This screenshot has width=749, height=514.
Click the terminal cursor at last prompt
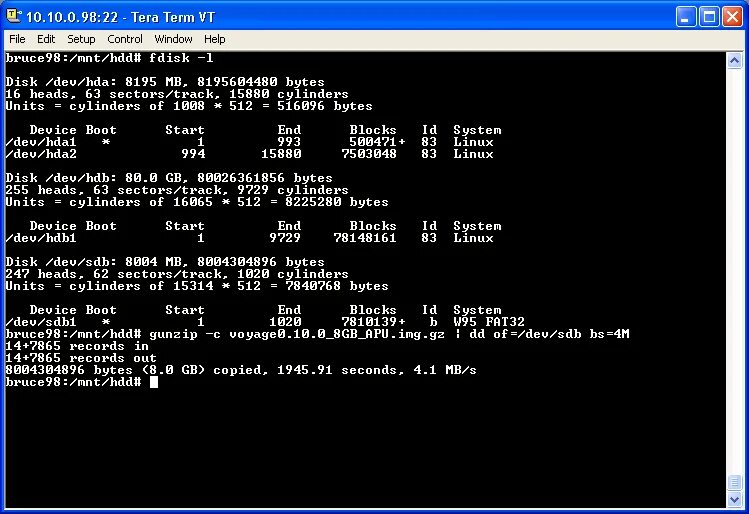pyautogui.click(x=153, y=382)
